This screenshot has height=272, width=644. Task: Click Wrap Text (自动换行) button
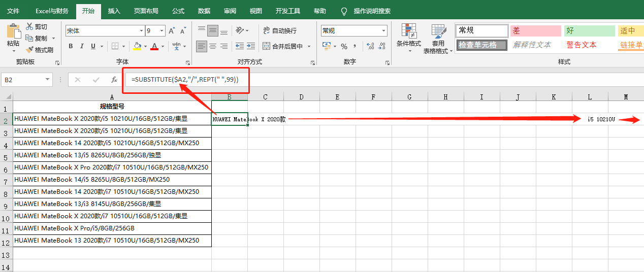(x=280, y=30)
